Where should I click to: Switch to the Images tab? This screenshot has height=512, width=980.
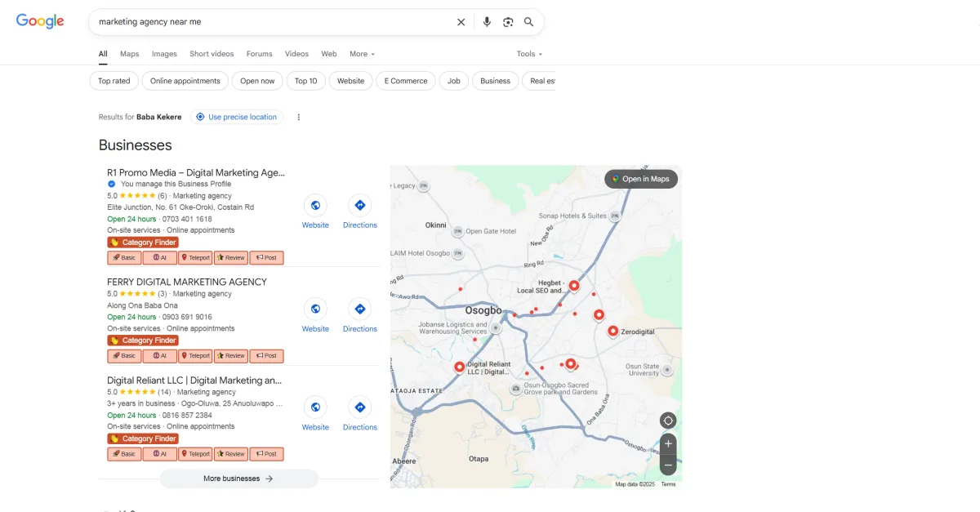pos(164,54)
